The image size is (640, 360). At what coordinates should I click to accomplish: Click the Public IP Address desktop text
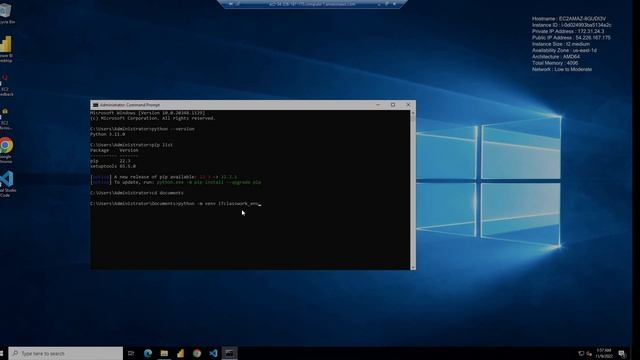pos(571,38)
